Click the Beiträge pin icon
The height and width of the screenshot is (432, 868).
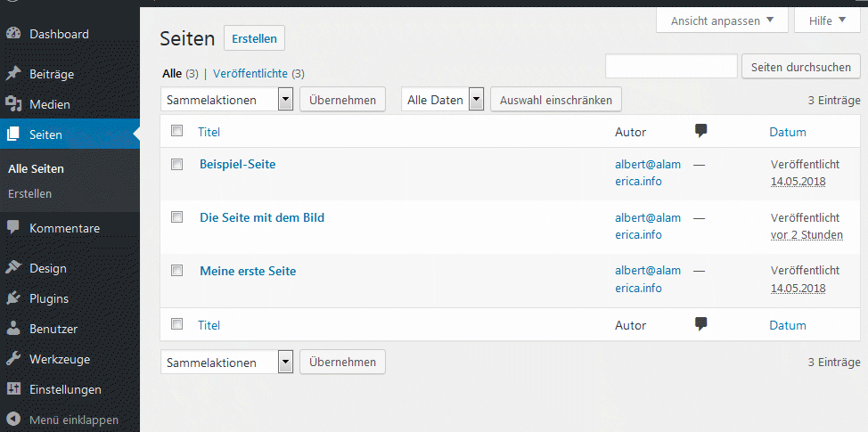point(13,74)
